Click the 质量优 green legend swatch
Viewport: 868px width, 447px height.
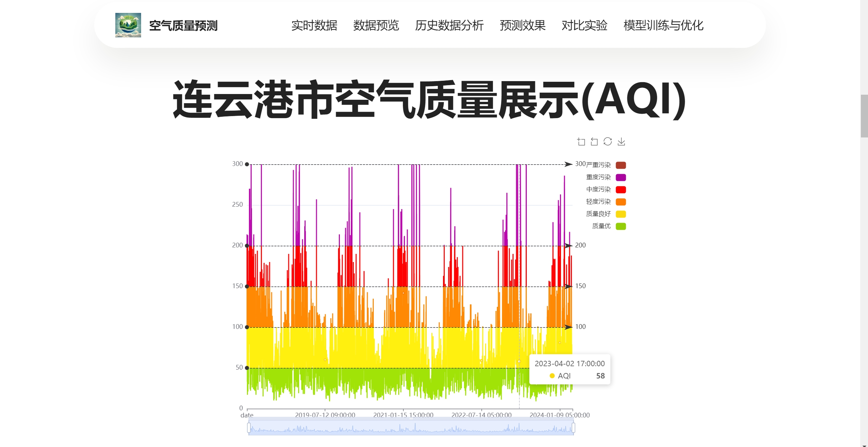[621, 226]
